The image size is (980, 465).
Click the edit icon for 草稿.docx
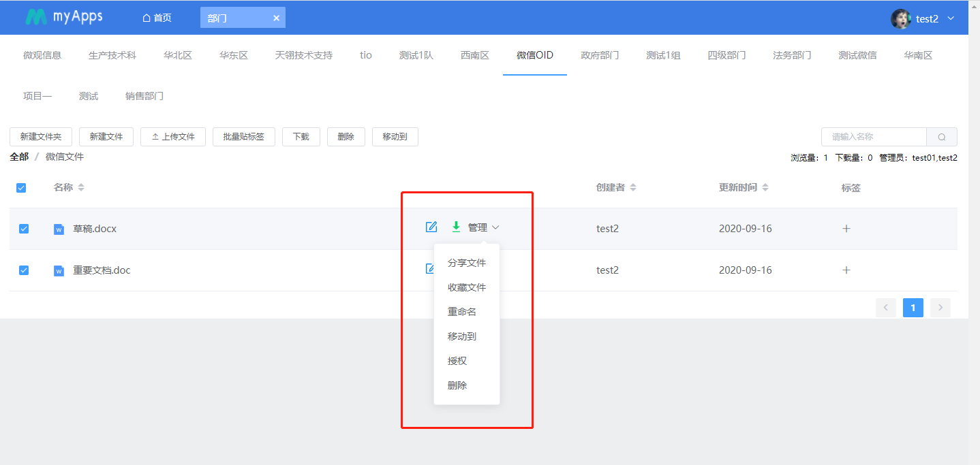pyautogui.click(x=431, y=227)
